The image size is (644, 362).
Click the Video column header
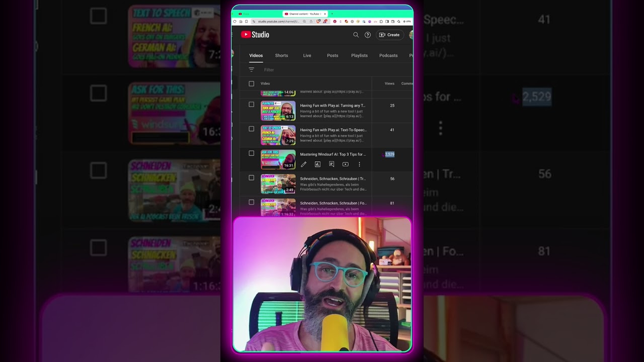[265, 83]
